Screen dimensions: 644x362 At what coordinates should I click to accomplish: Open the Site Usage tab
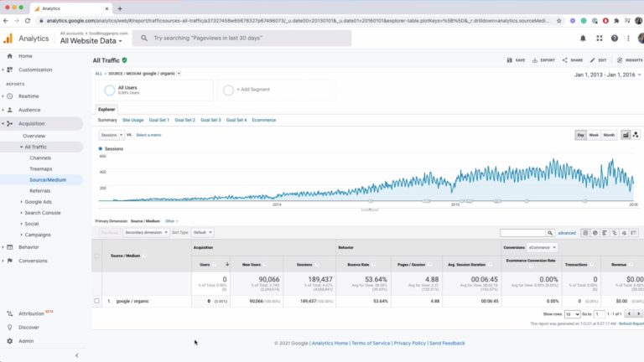coord(133,121)
